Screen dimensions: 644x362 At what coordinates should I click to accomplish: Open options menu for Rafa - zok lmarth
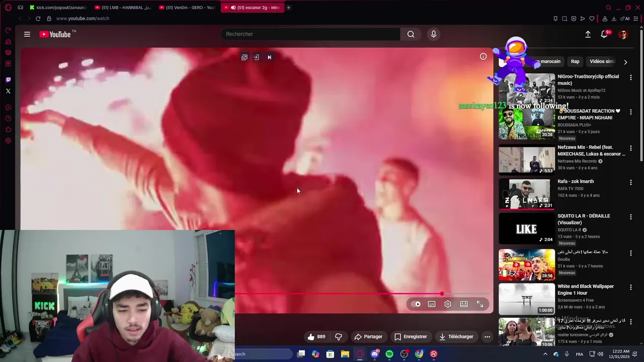(630, 182)
